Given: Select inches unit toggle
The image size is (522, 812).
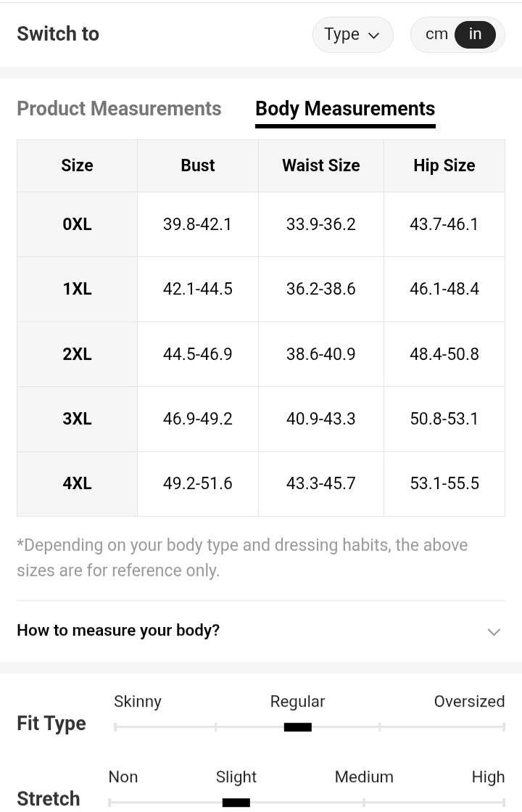Looking at the screenshot, I should (475, 34).
